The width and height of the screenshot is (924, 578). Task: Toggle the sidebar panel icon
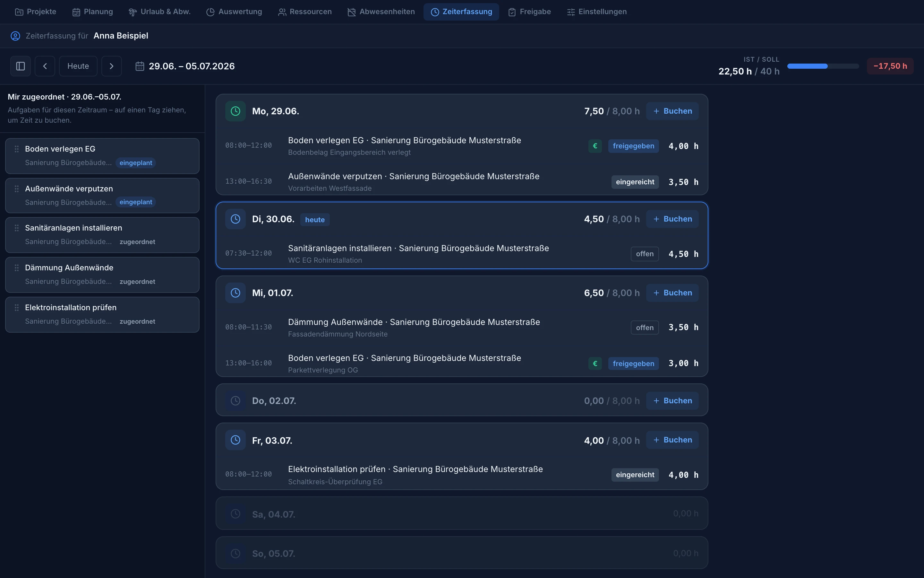pyautogui.click(x=21, y=66)
